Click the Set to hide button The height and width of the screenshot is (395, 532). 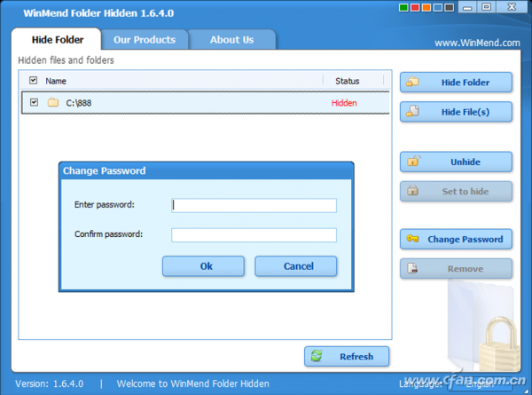456,191
